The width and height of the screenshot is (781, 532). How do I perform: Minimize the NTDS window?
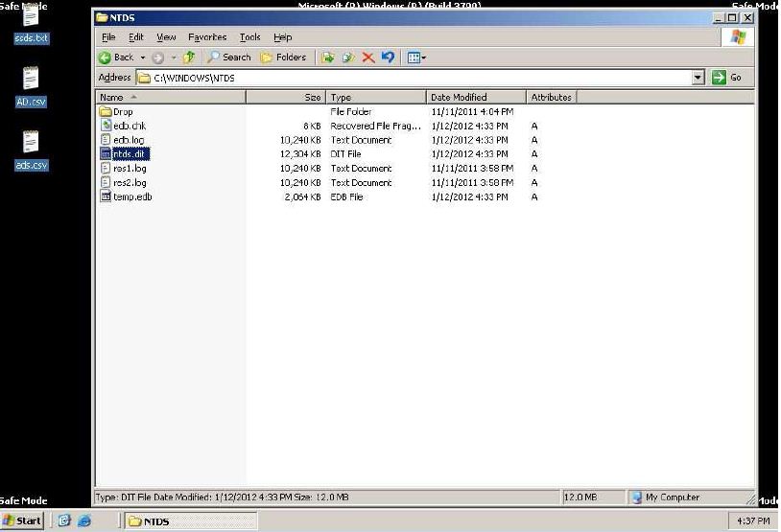[719, 18]
